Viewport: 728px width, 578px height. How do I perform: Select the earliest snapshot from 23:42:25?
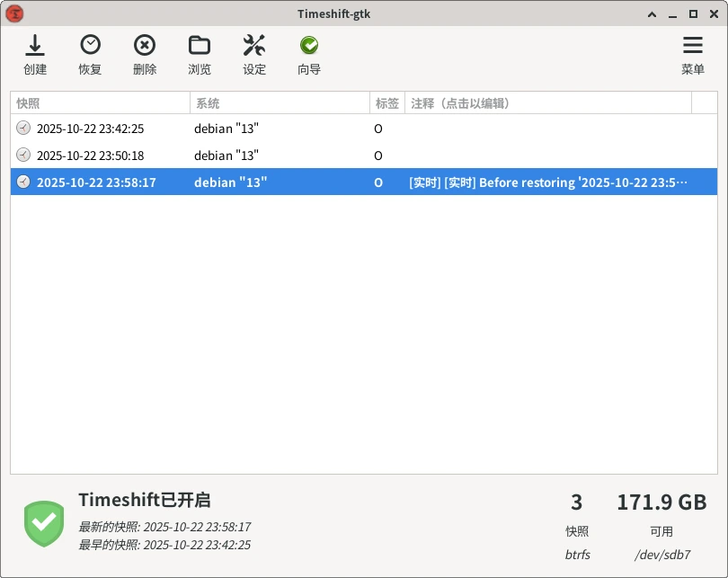108,129
